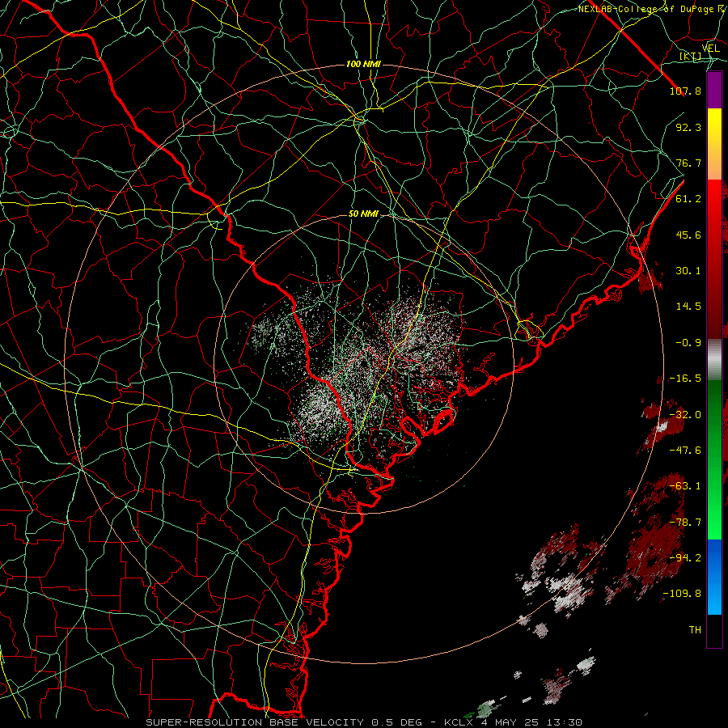The width and height of the screenshot is (728, 728).
Task: Click the "100 NMI" range ring label
Action: (x=363, y=64)
